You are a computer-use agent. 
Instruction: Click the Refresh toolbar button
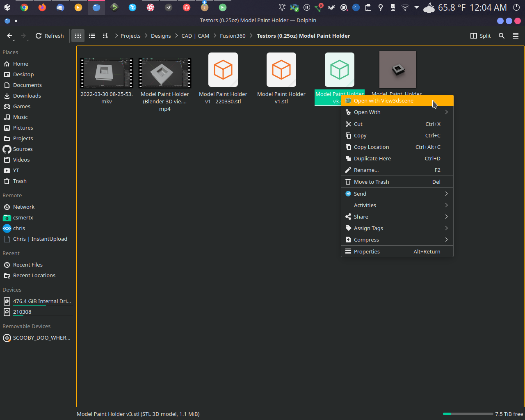(x=50, y=36)
